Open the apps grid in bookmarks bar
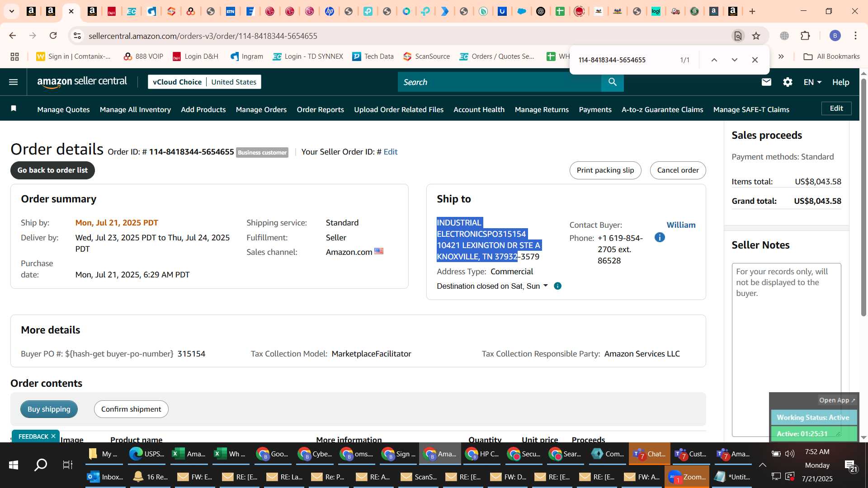Image resolution: width=868 pixels, height=488 pixels. coord(14,56)
